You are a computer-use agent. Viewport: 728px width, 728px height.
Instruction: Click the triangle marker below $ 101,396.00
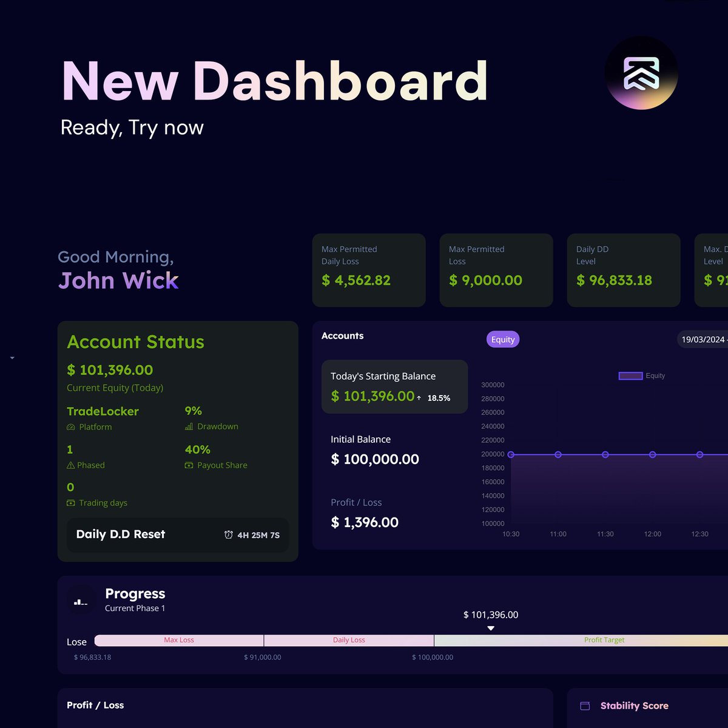(x=491, y=629)
